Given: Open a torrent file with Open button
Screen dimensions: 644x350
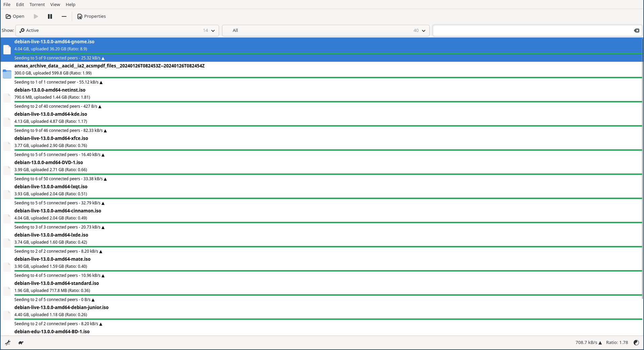Looking at the screenshot, I should 15,16.
